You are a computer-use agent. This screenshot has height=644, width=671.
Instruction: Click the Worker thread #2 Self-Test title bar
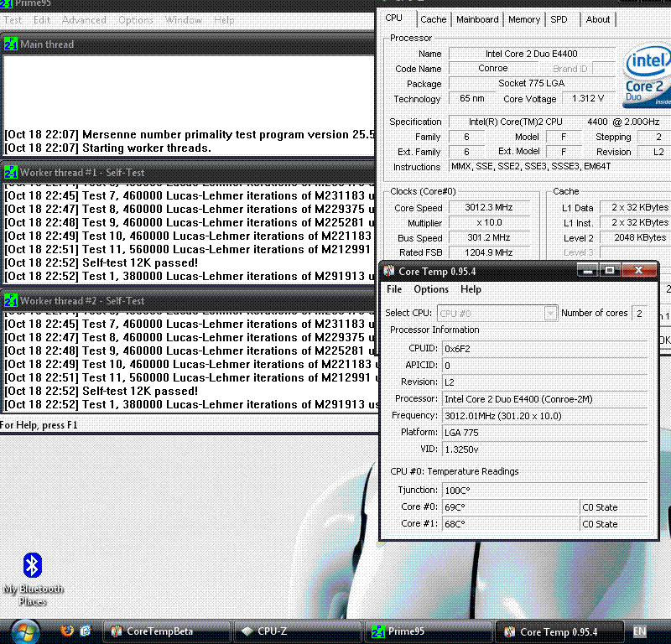(188, 301)
